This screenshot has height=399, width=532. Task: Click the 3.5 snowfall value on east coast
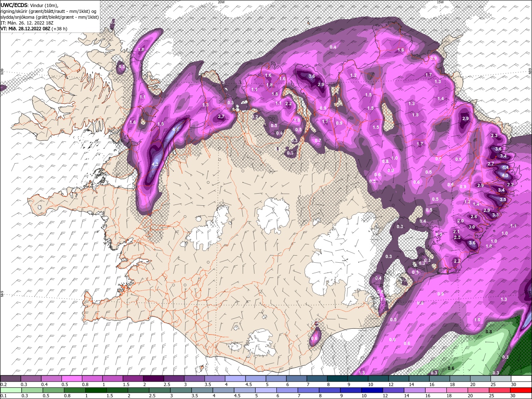click(503, 199)
